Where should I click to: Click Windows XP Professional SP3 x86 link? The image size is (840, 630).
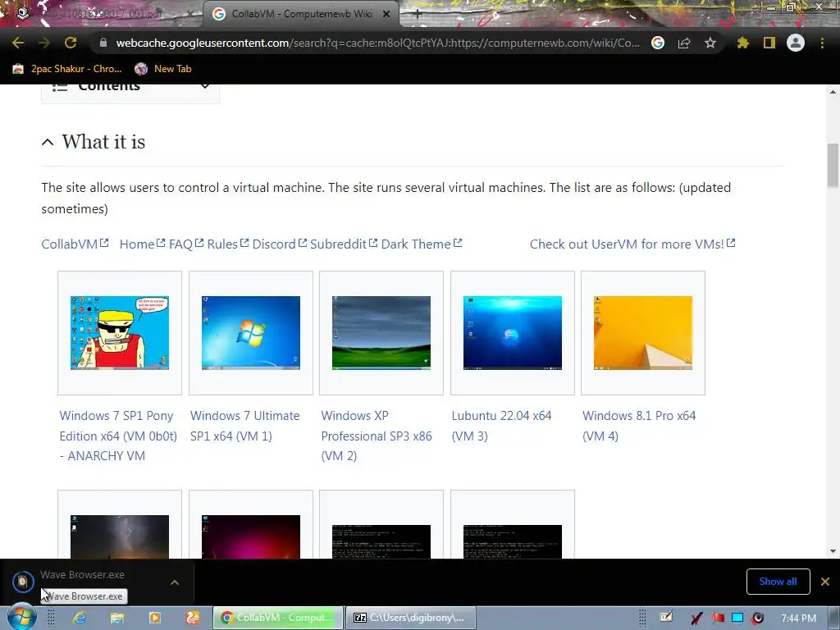376,436
